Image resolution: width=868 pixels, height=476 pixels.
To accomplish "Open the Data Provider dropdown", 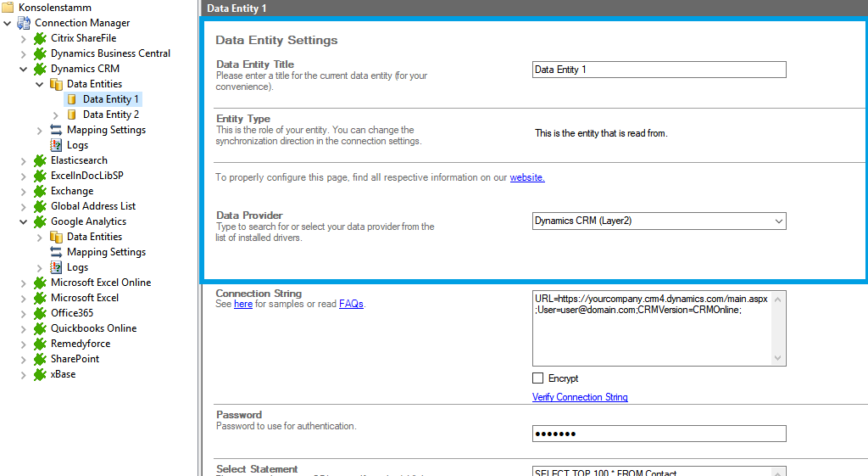I will pos(779,221).
